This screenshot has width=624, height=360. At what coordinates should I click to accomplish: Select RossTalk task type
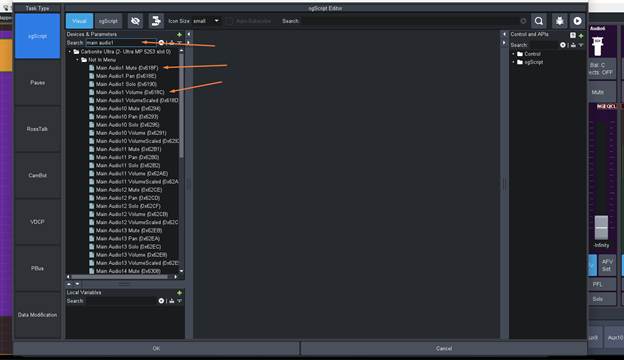37,129
